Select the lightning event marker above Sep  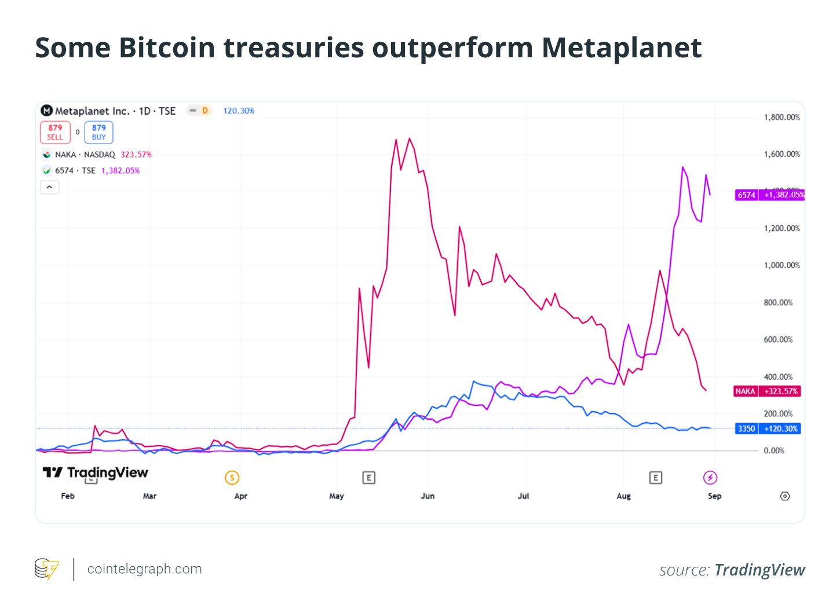711,478
